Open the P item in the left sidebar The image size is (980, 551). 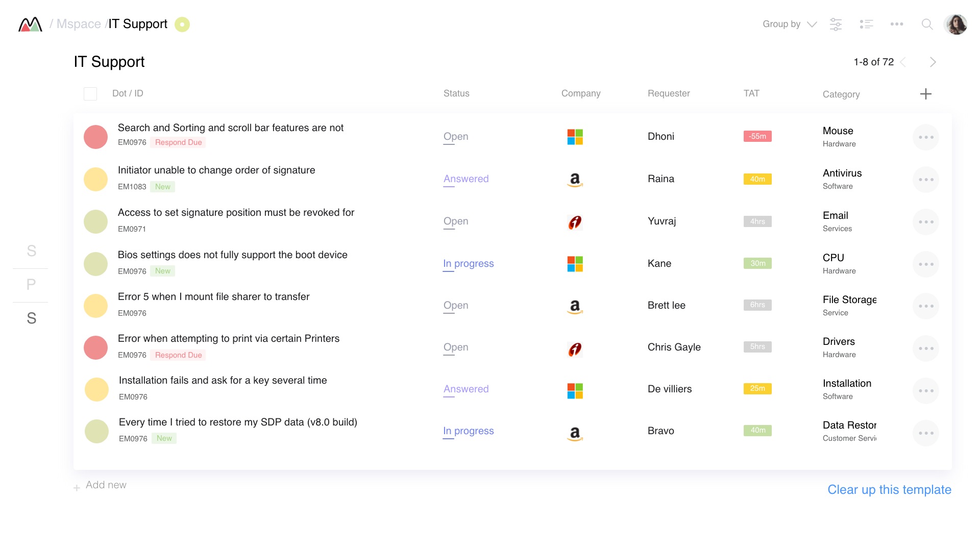pyautogui.click(x=31, y=285)
